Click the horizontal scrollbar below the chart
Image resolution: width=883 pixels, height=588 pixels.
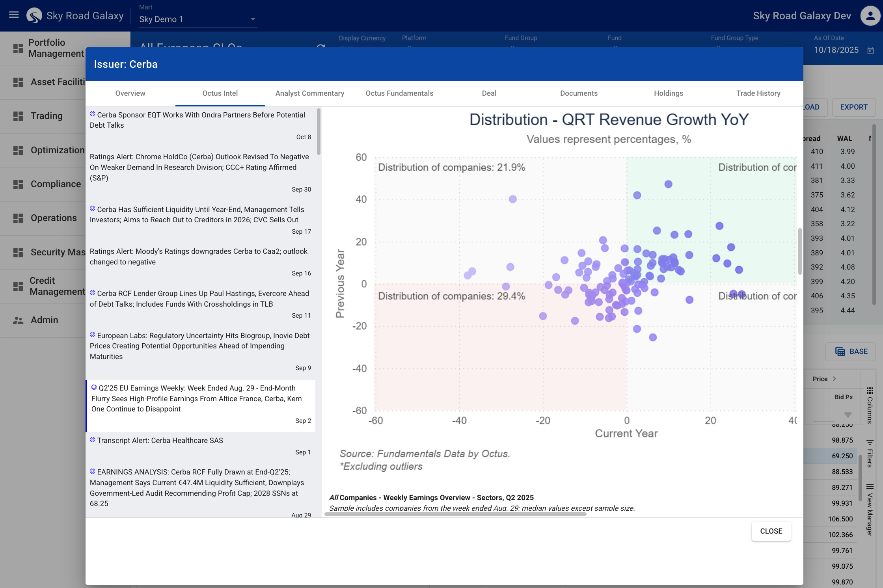click(455, 514)
